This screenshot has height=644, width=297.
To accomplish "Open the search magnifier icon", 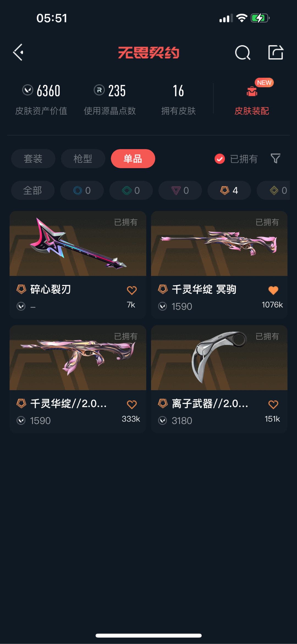I will click(x=243, y=52).
